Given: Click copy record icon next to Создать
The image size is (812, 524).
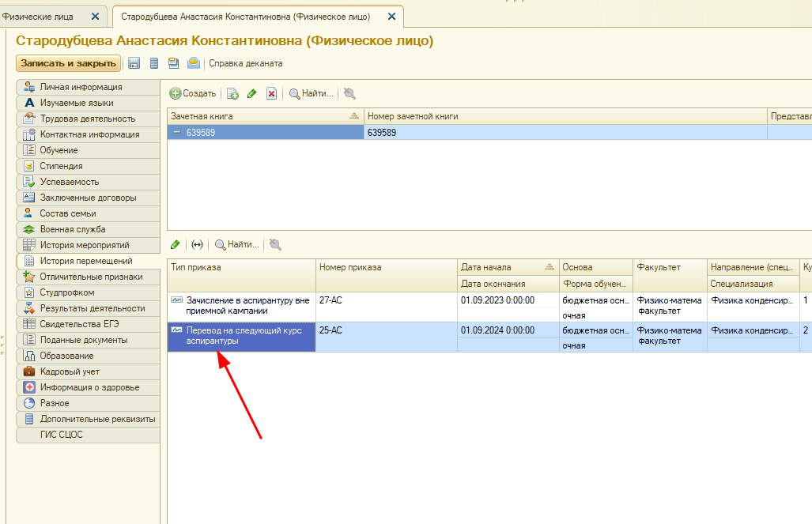Looking at the screenshot, I should (x=232, y=93).
